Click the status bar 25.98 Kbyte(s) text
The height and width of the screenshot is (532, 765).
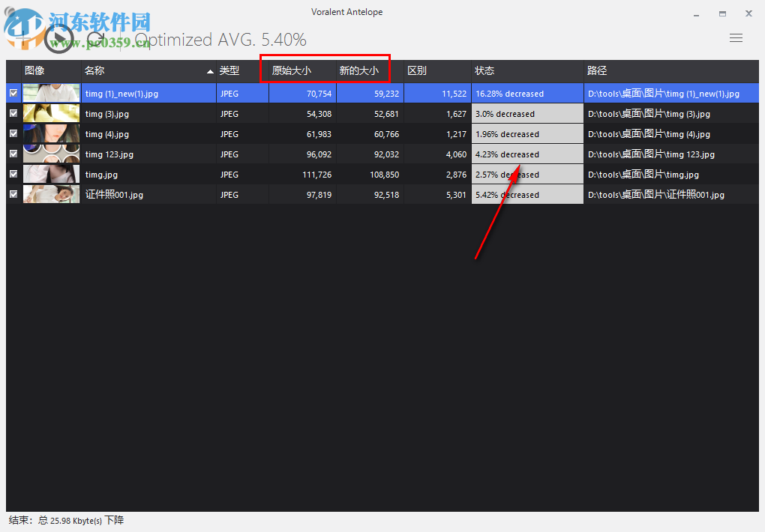pyautogui.click(x=76, y=521)
